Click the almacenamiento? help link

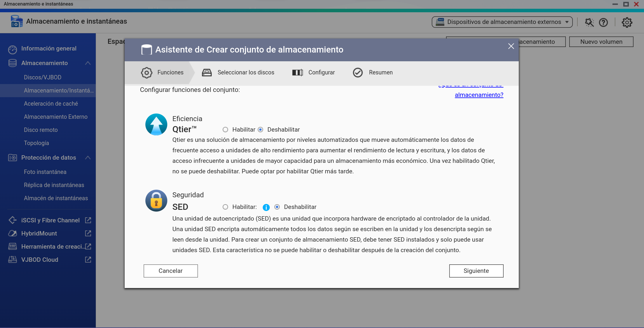click(x=479, y=95)
